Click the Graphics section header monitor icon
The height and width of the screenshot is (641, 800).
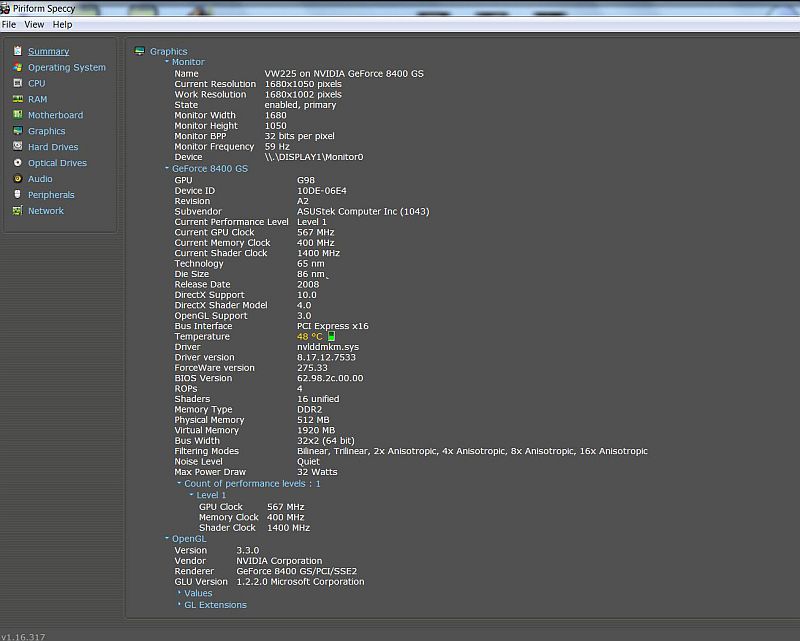tap(139, 51)
